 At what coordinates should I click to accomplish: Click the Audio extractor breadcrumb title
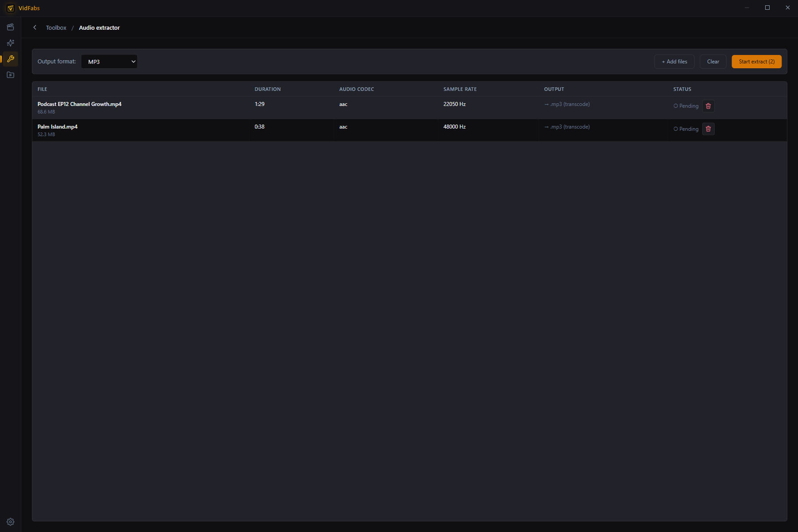99,27
